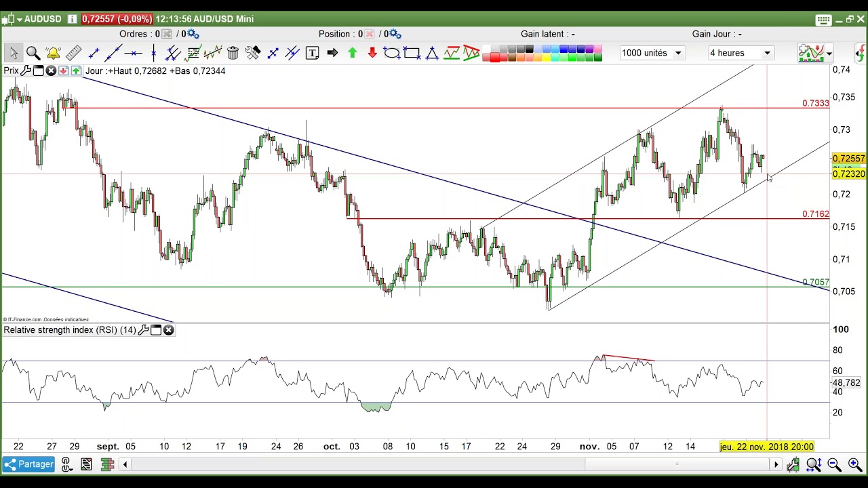This screenshot has width=868, height=488.
Task: Delete drawn objects with trash can
Action: pyautogui.click(x=233, y=53)
